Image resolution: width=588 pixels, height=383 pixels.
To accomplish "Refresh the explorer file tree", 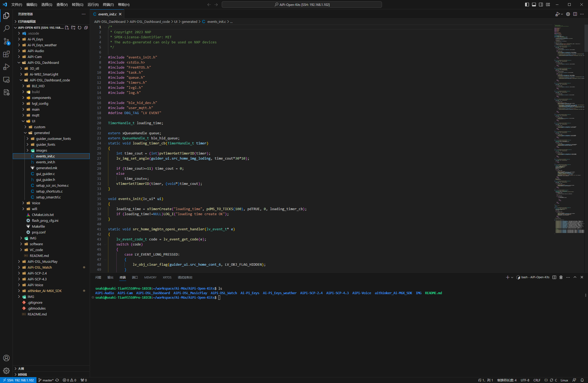I will tap(80, 28).
